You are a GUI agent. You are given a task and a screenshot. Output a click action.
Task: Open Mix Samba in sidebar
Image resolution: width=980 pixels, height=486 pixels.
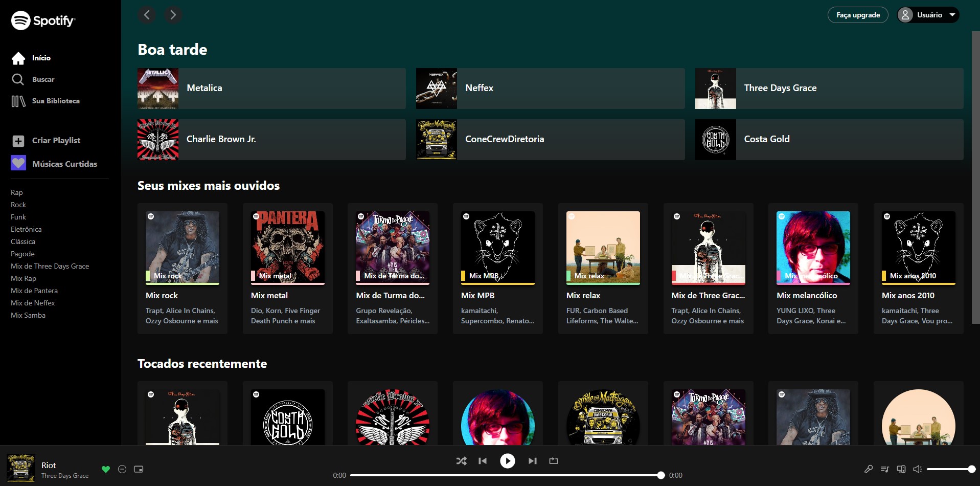(x=28, y=316)
